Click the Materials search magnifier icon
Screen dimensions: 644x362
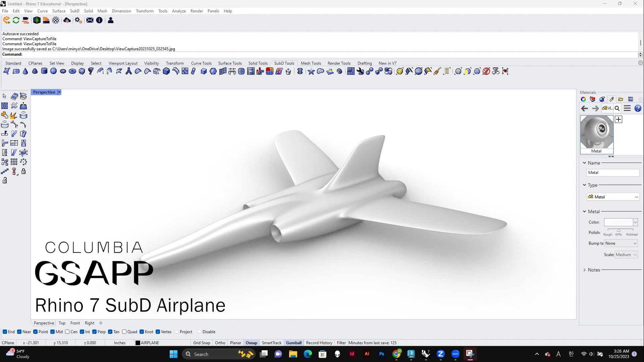point(617,109)
